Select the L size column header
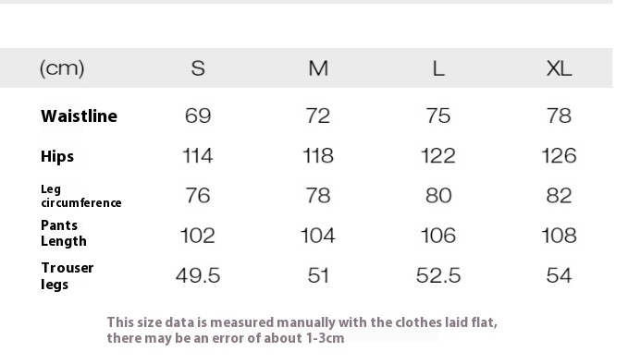Image resolution: width=628 pixels, height=364 pixels. pyautogui.click(x=438, y=68)
